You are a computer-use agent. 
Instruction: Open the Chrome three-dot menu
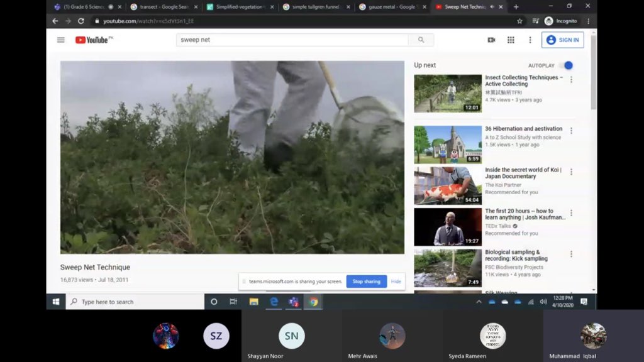point(589,21)
